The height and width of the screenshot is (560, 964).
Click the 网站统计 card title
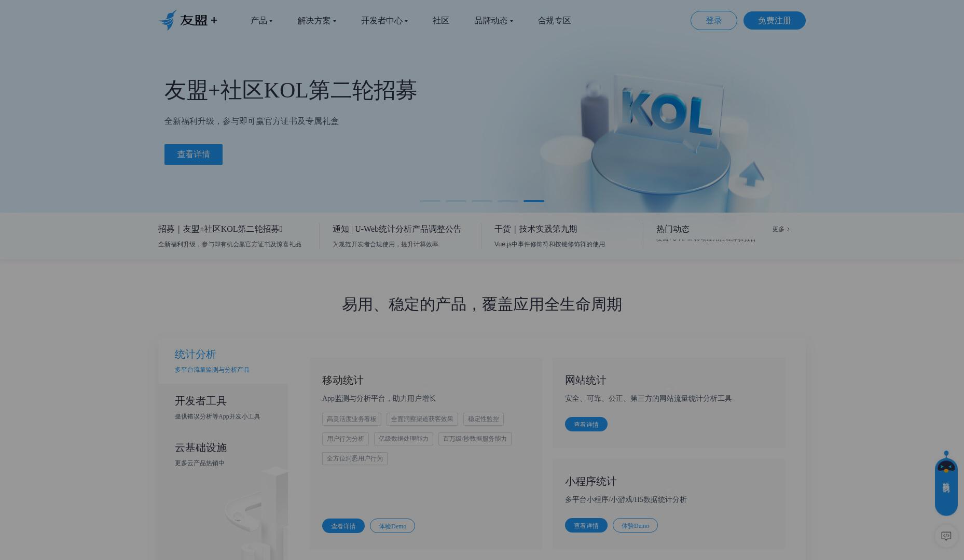point(586,380)
